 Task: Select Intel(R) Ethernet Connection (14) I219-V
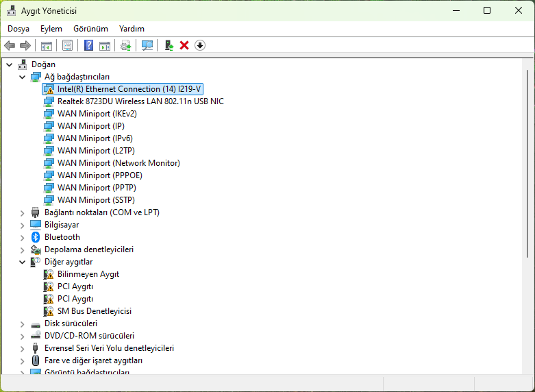123,89
